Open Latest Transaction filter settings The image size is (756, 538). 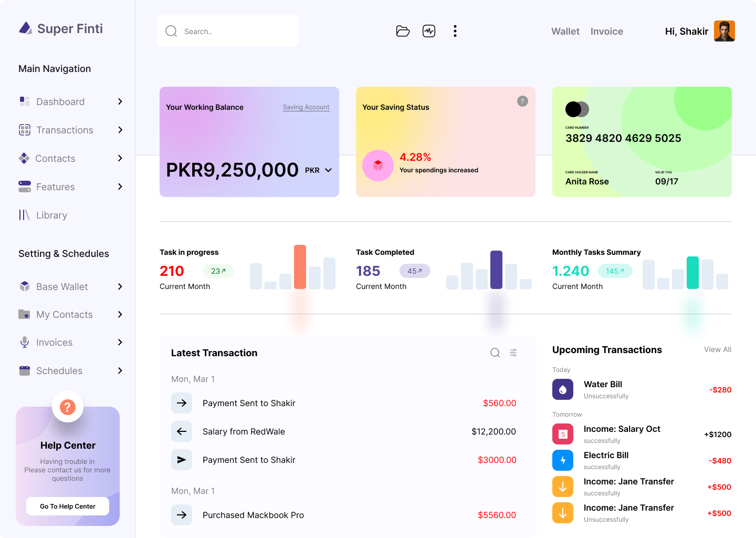(513, 353)
